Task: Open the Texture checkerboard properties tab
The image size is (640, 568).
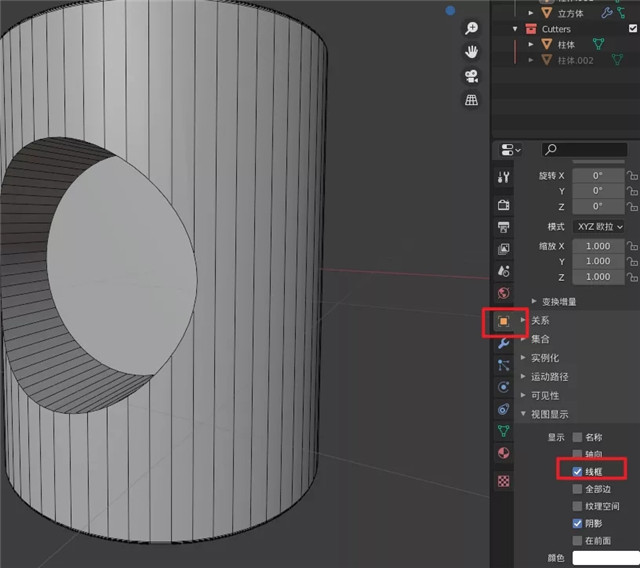Action: click(x=503, y=481)
